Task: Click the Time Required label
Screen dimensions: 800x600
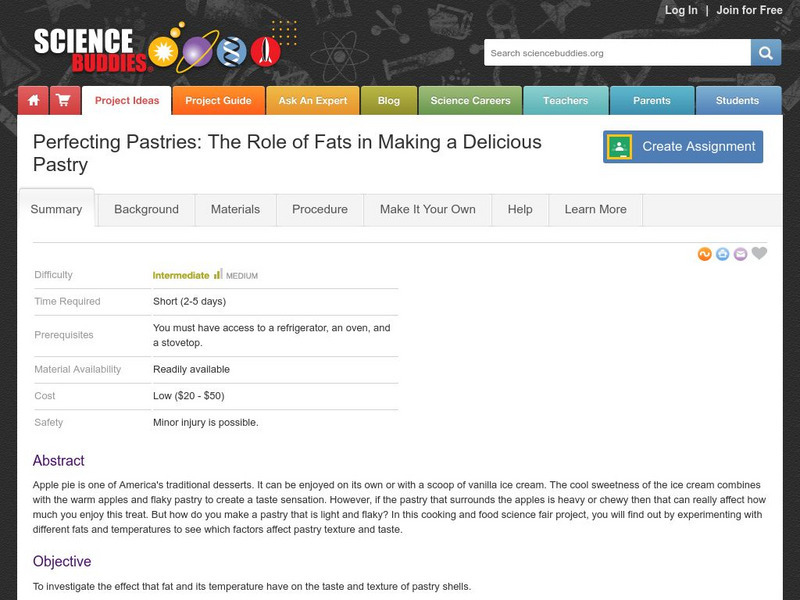Action: (x=67, y=302)
